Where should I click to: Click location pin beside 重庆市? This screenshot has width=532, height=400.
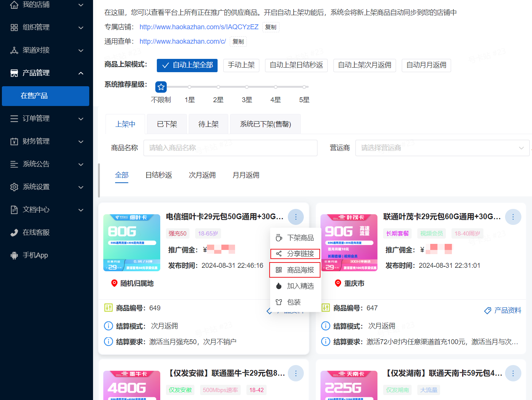[x=338, y=283]
